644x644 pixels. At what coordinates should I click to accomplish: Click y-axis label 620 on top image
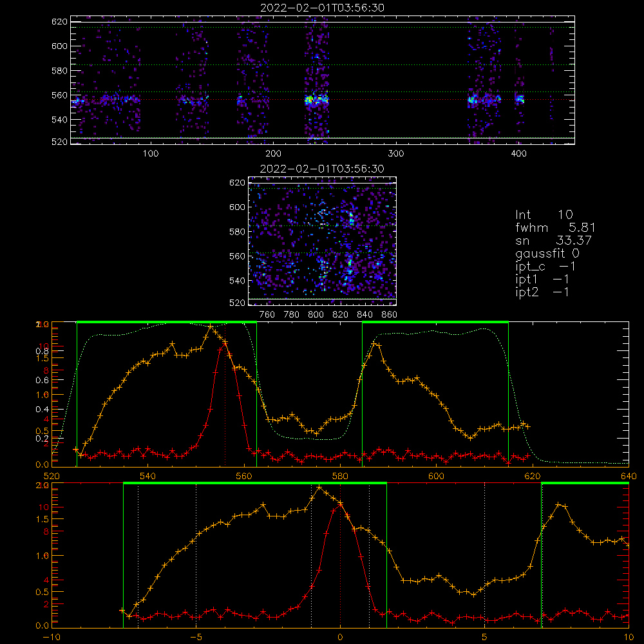(x=59, y=21)
